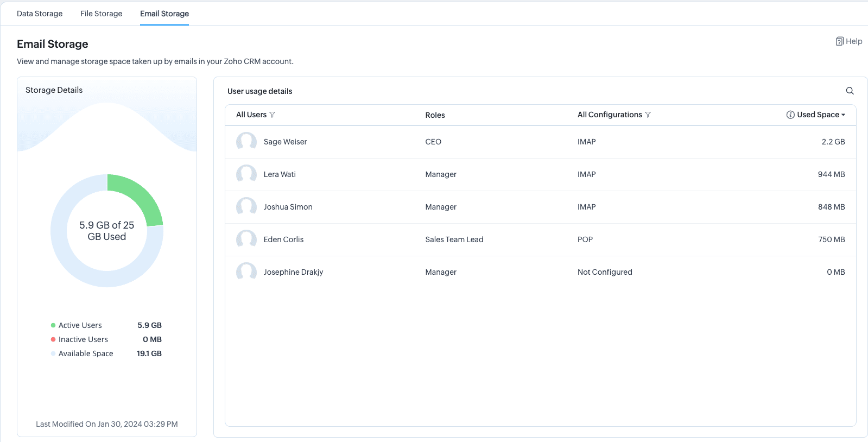The height and width of the screenshot is (442, 868).
Task: Click Joshua Simon's avatar
Action: click(246, 207)
